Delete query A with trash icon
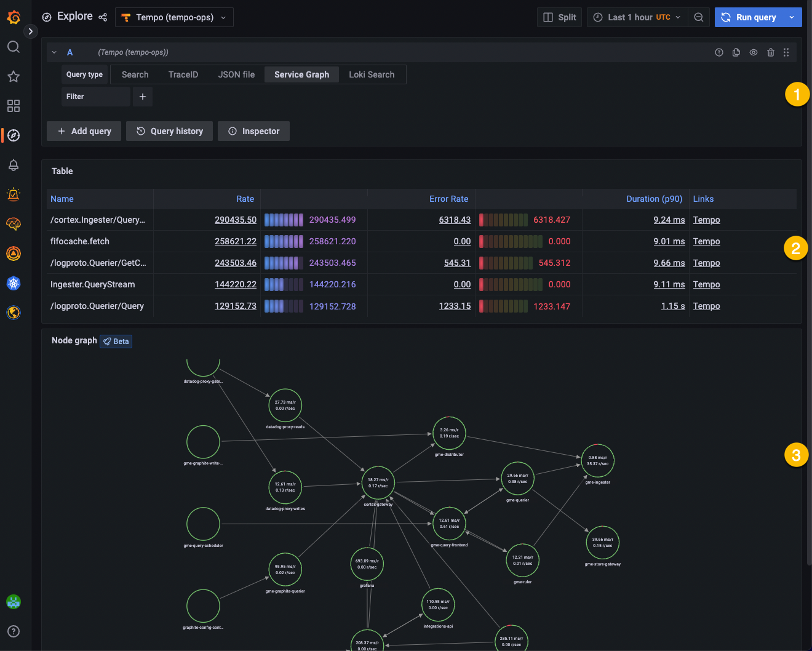812x651 pixels. 770,52
